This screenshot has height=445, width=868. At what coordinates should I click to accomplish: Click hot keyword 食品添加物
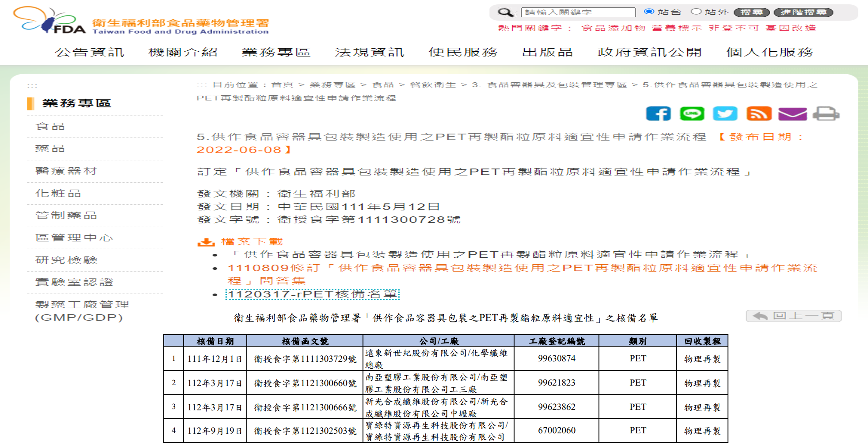613,28
